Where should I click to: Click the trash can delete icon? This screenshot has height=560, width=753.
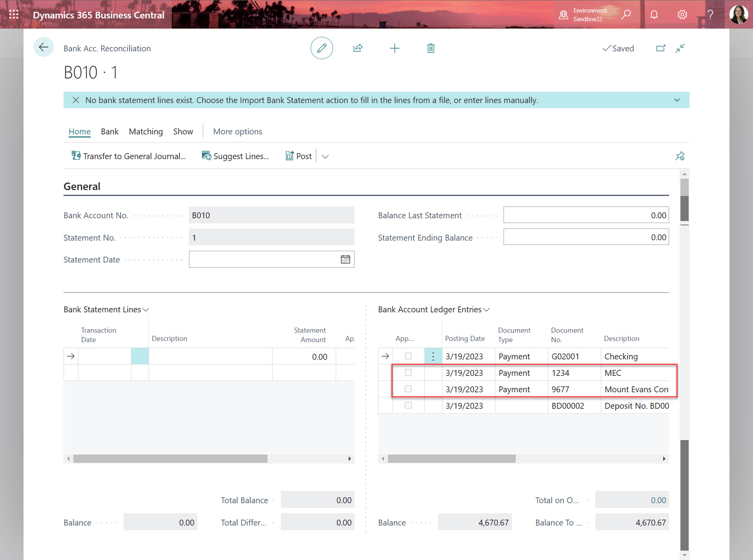click(x=431, y=48)
